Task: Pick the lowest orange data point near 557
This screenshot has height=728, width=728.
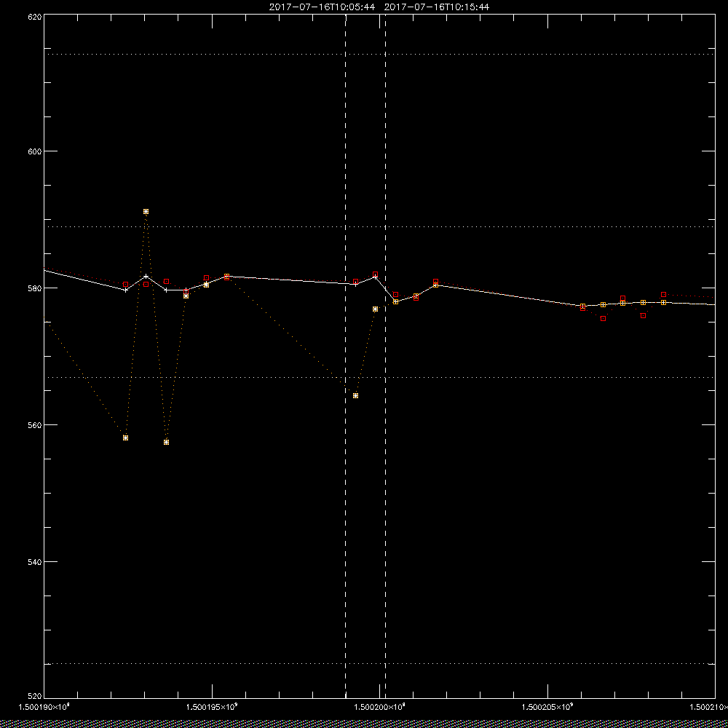Action: pos(166,442)
